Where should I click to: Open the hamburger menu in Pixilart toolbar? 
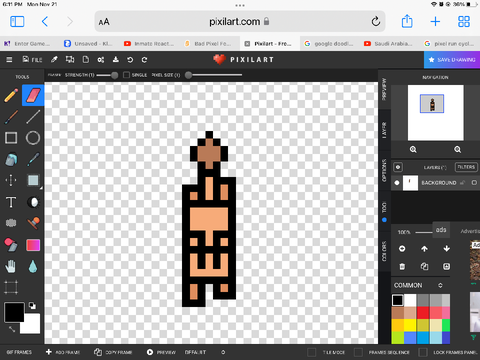point(9,60)
